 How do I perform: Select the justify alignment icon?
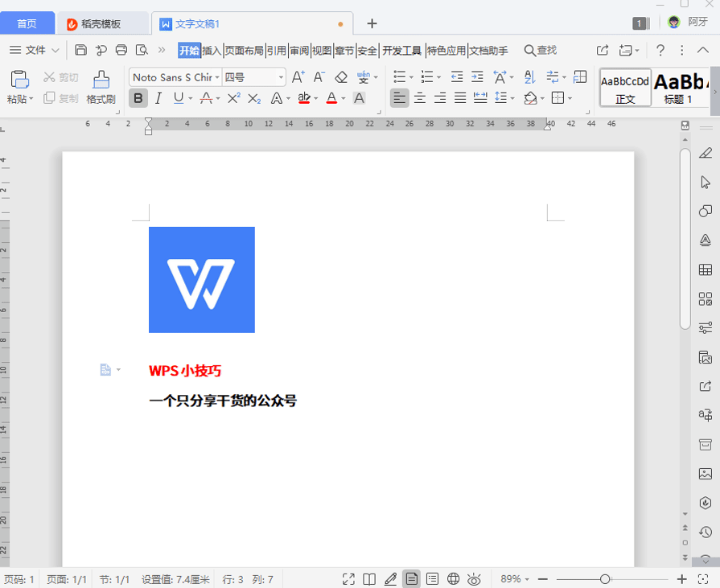click(x=459, y=97)
